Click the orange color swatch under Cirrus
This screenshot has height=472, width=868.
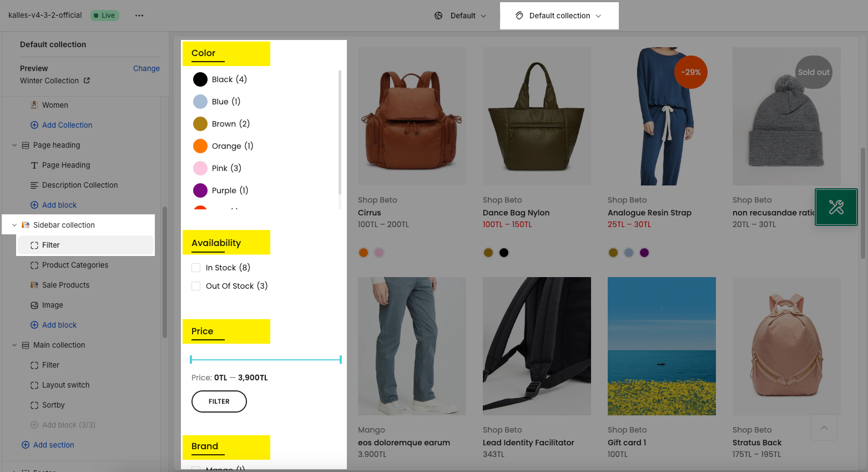pos(364,253)
